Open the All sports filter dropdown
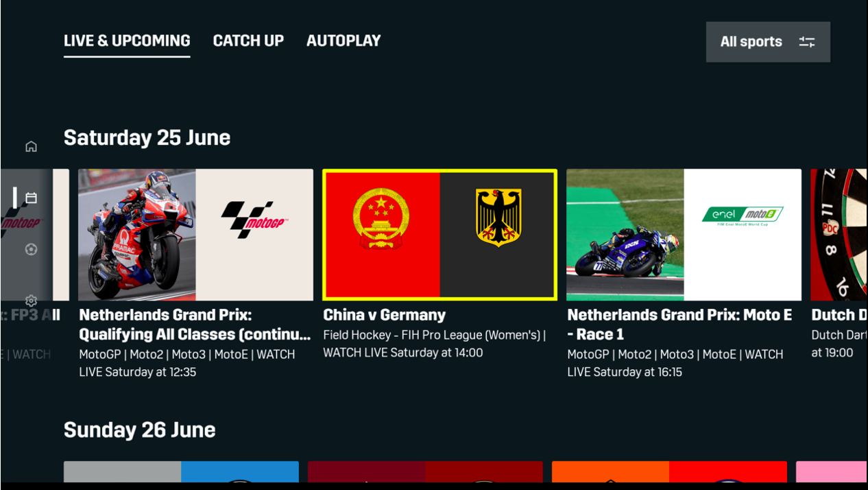 (768, 42)
